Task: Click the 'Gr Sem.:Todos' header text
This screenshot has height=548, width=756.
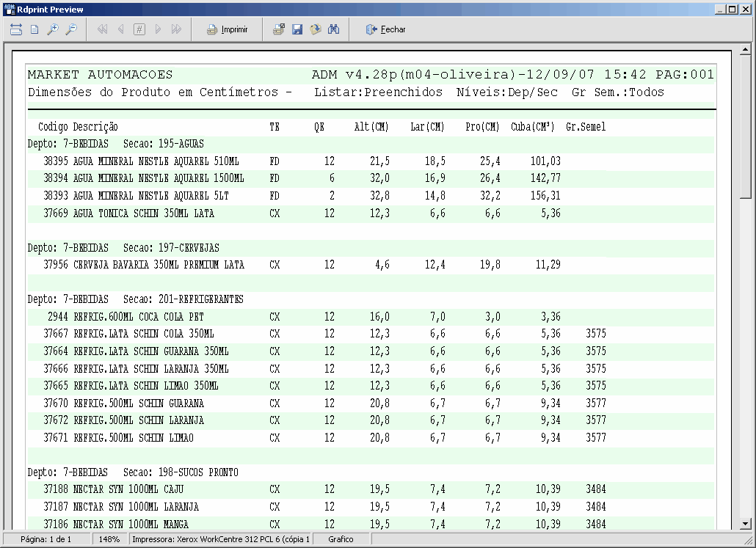Action: click(x=618, y=92)
